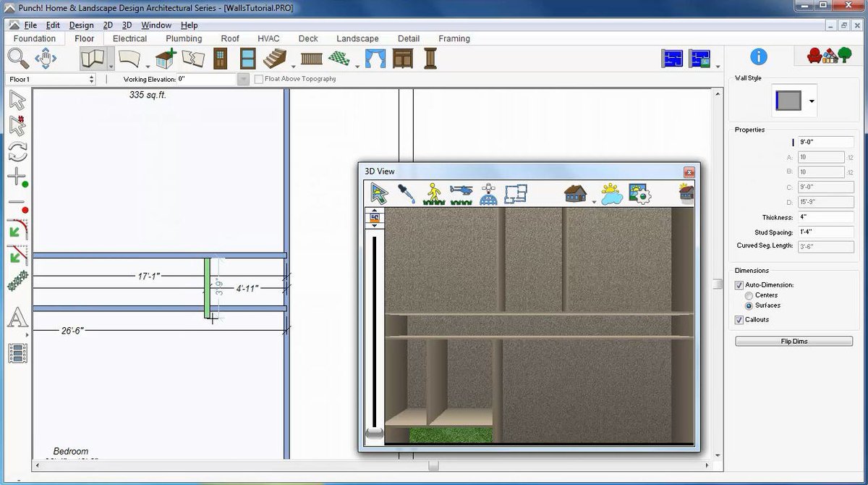Image resolution: width=868 pixels, height=485 pixels.
Task: Select the checkered Floor Covering tool
Action: point(339,58)
